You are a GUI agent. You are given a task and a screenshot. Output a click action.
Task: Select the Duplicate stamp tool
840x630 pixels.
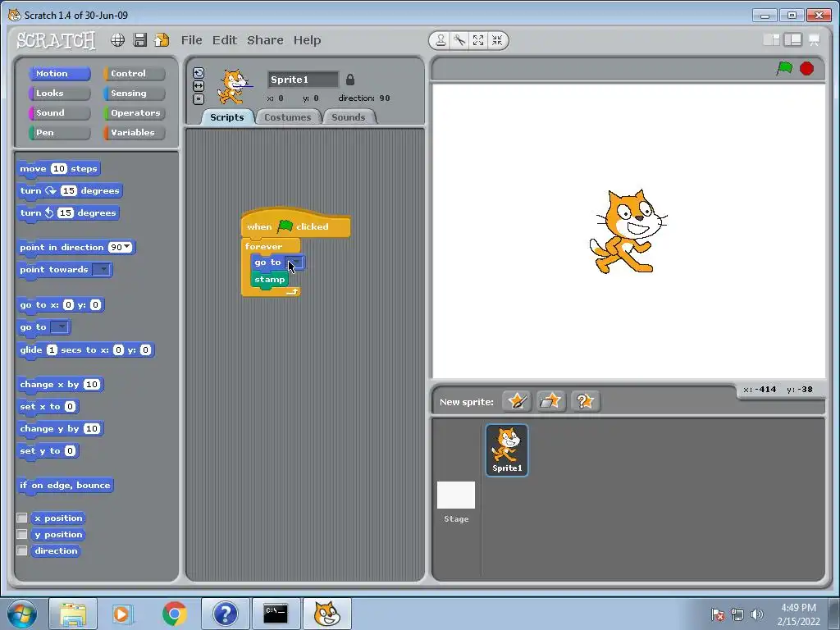coord(441,40)
